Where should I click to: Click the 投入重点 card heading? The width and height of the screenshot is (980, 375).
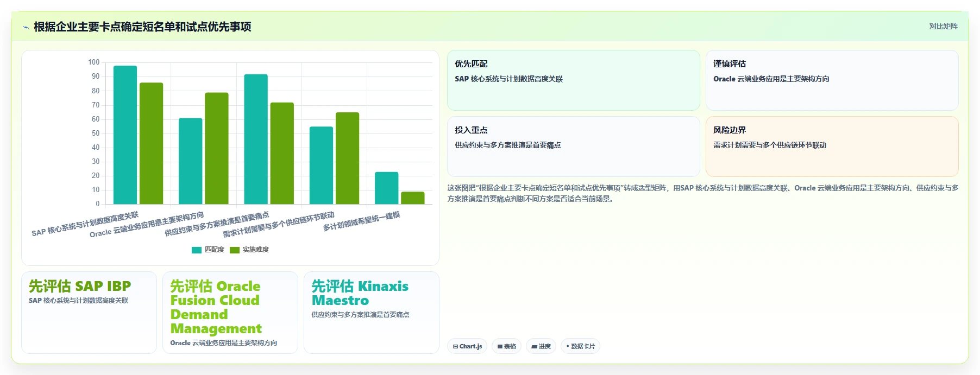[471, 130]
